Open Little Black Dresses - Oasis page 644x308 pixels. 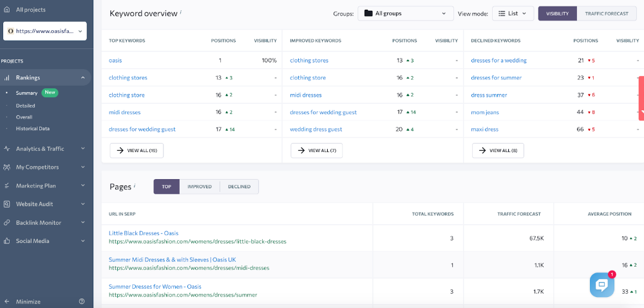pos(144,233)
